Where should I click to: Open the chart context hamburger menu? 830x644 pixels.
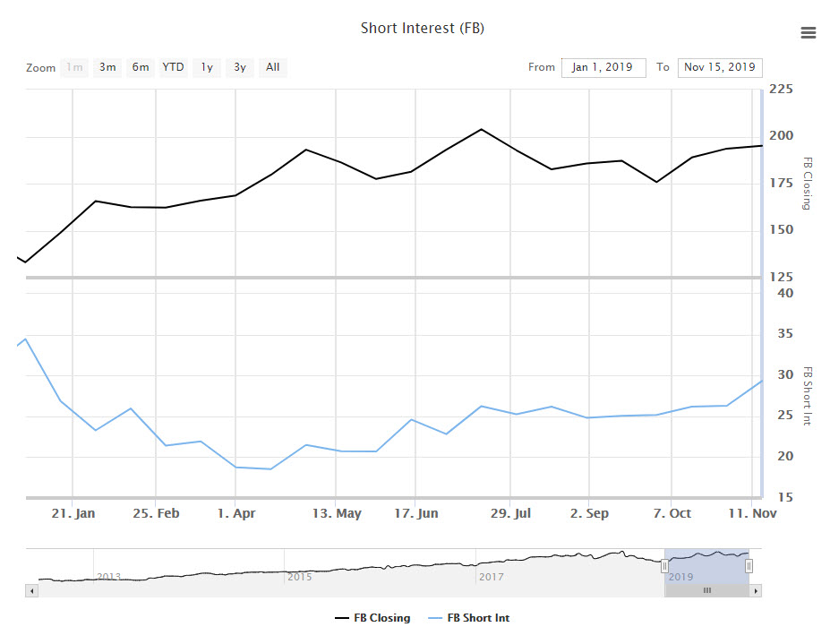(x=808, y=33)
